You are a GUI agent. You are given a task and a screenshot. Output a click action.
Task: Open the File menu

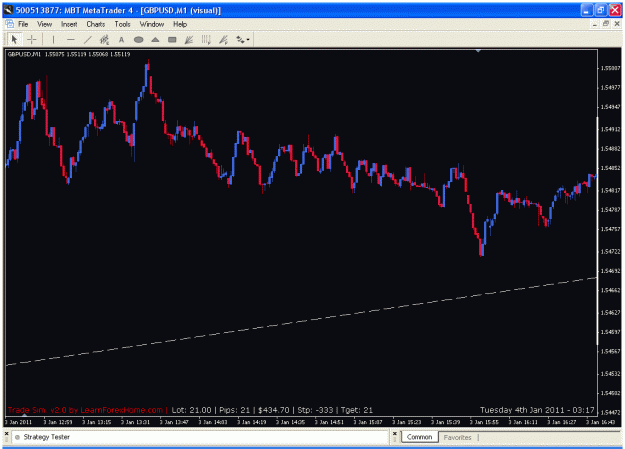(23, 24)
